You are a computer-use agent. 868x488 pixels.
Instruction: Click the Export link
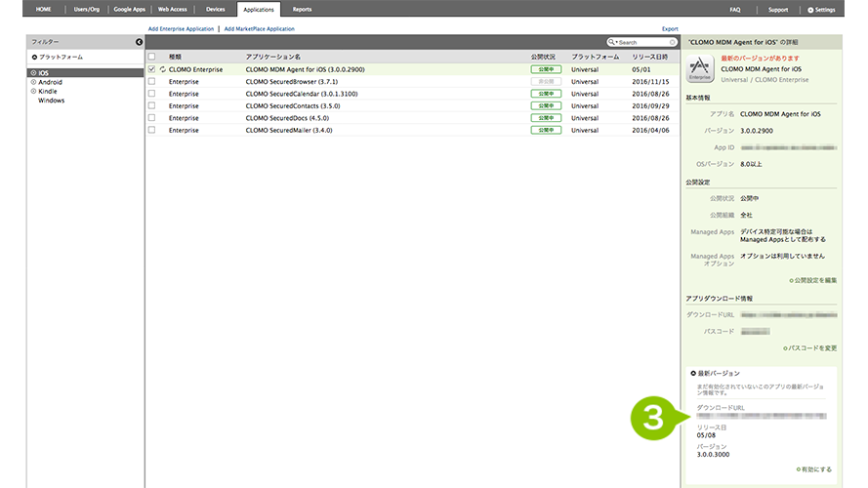670,28
